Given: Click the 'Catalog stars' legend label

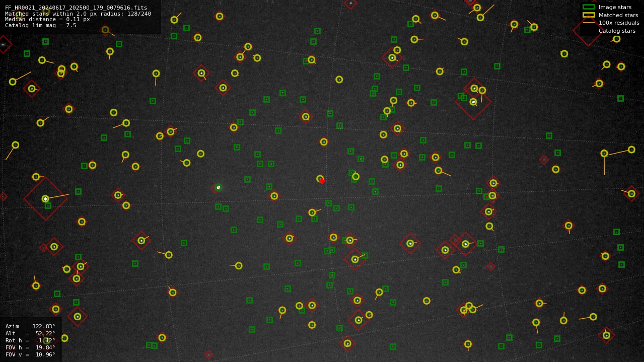Looking at the screenshot, I should (617, 31).
